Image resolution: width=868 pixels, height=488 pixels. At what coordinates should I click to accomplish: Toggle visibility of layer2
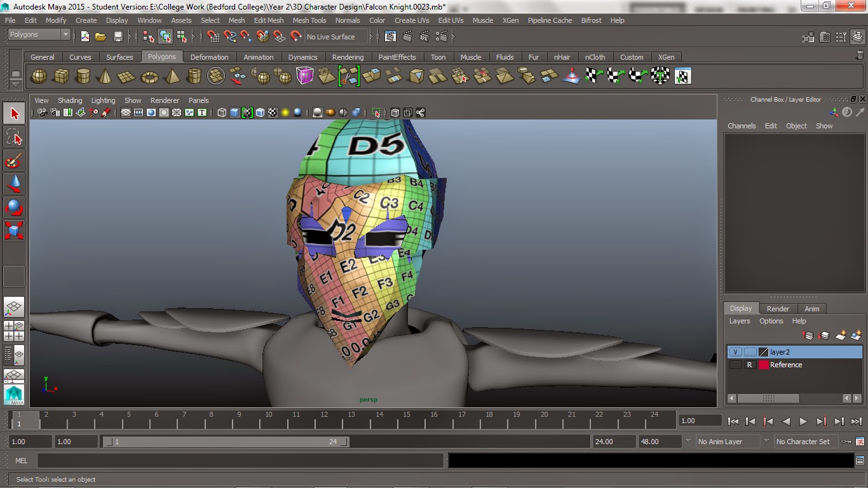click(x=737, y=351)
